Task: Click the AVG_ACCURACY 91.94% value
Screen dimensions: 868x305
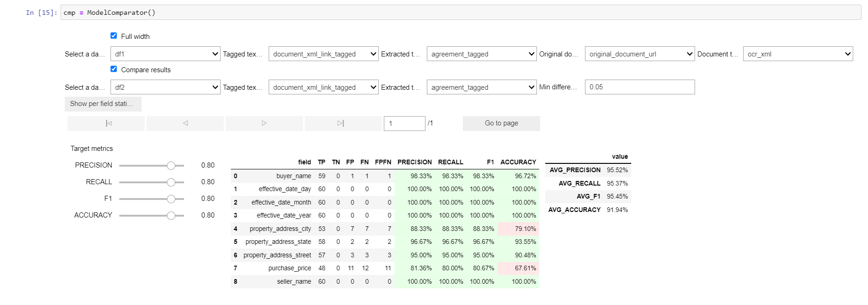Action: click(x=617, y=210)
